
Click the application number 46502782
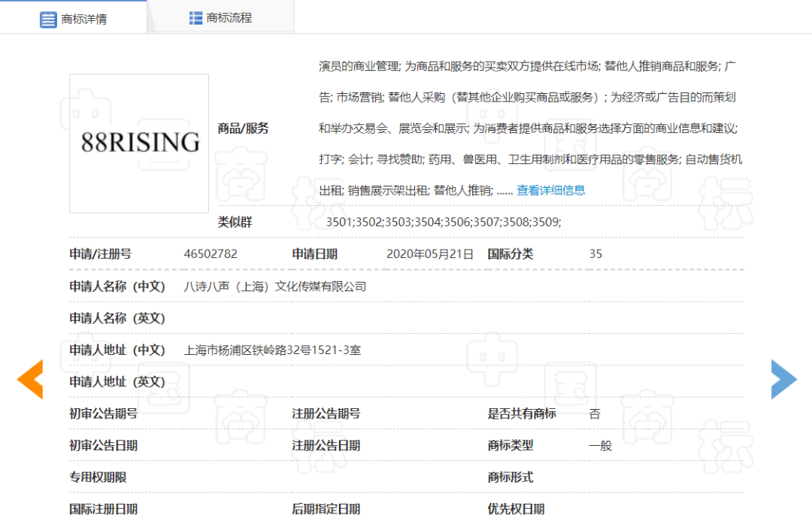click(211, 254)
